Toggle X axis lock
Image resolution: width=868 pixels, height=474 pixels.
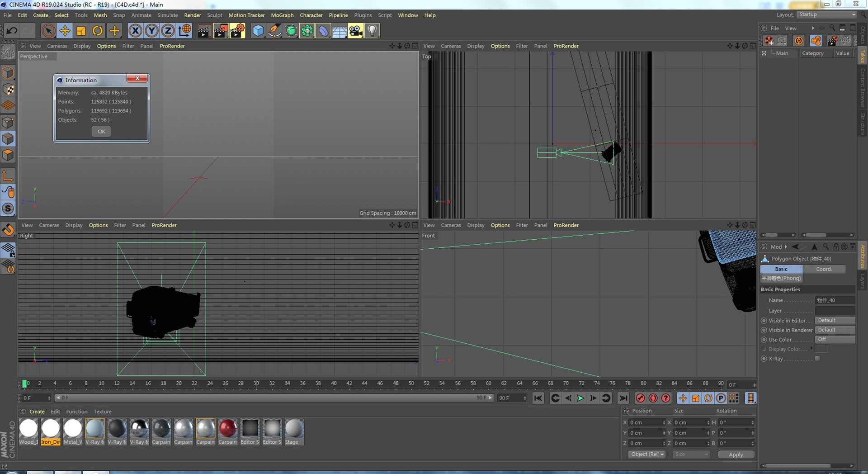135,31
